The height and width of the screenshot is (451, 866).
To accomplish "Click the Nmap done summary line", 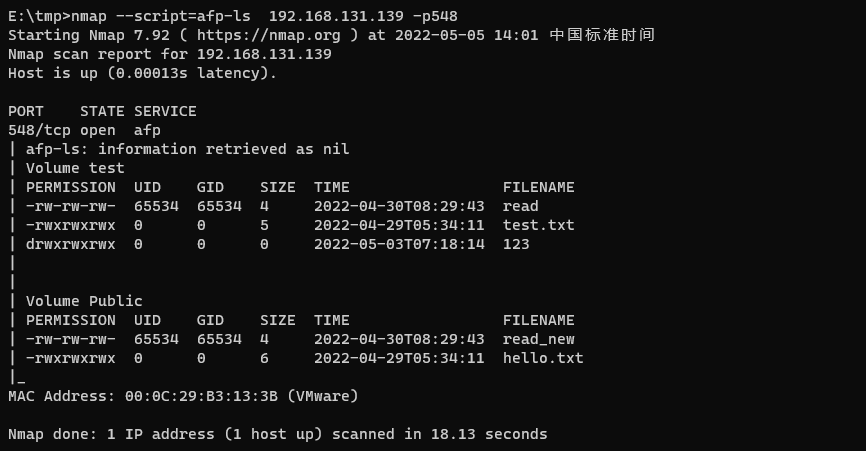I will tap(278, 434).
